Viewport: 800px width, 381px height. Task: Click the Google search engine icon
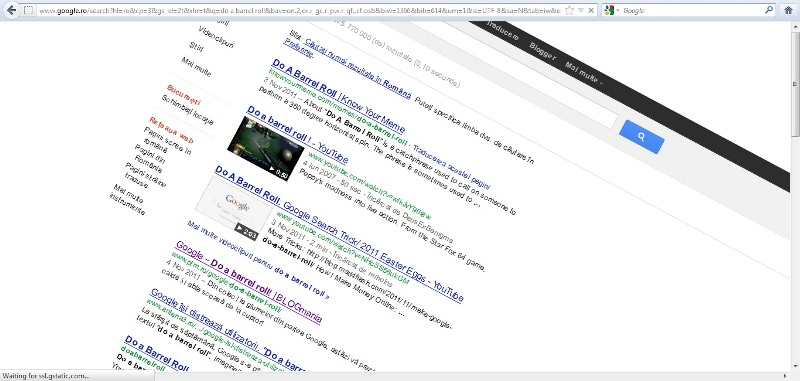click(609, 10)
